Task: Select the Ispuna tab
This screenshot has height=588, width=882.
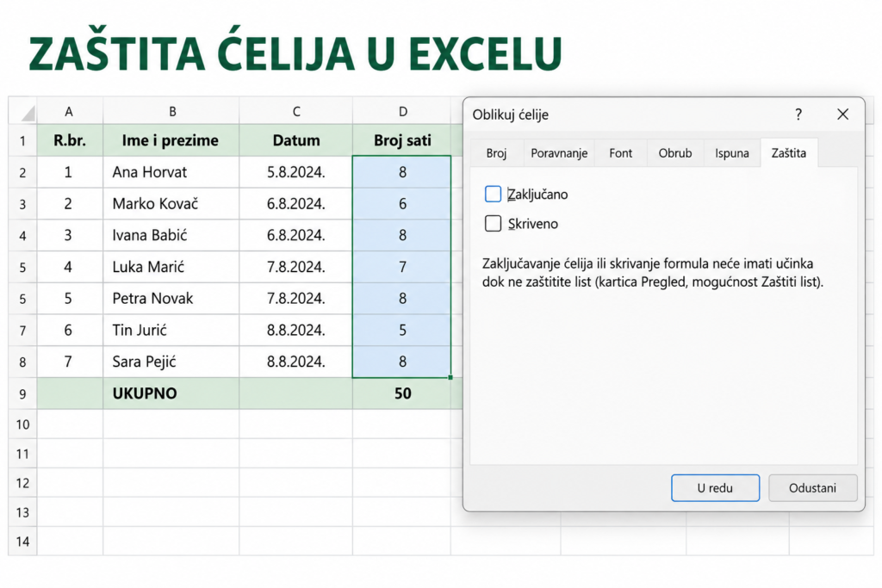Action: 732,153
